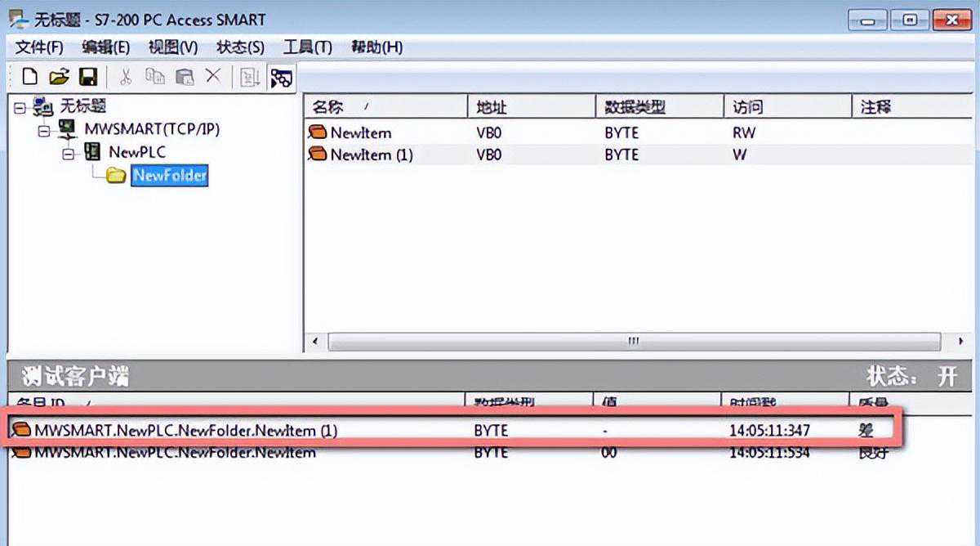Collapse the 无标题 root tree node

pyautogui.click(x=20, y=108)
